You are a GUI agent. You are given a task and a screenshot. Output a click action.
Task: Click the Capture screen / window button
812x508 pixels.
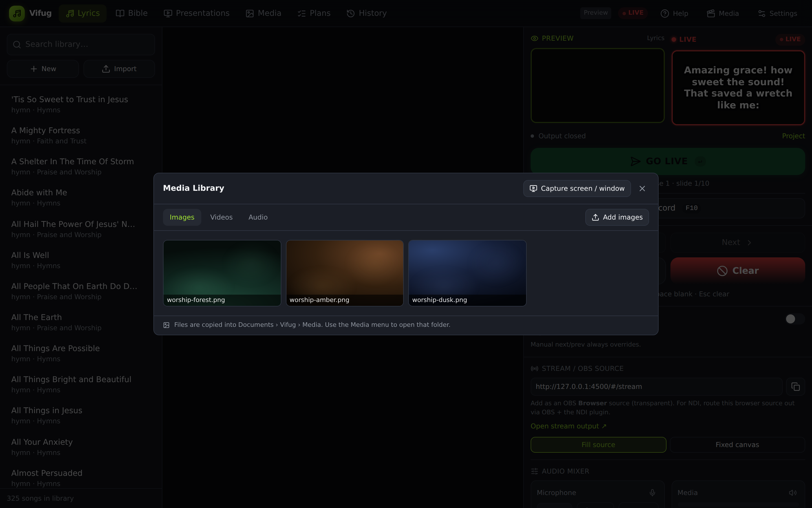tap(577, 189)
